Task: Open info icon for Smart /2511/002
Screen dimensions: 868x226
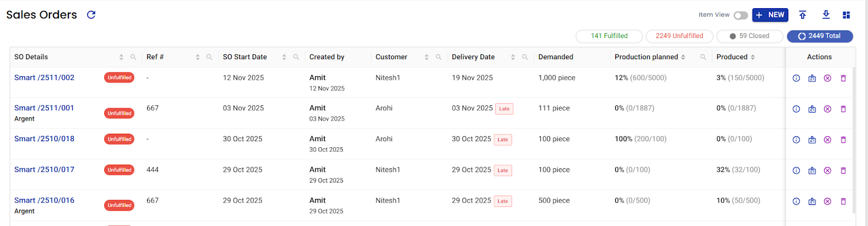Action: (796, 78)
